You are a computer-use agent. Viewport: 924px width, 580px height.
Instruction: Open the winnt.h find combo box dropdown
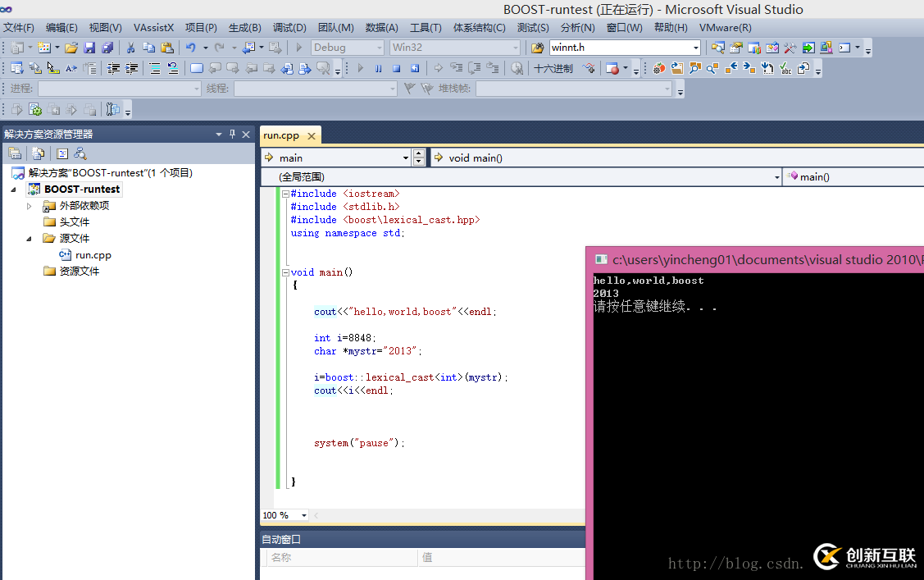pyautogui.click(x=695, y=48)
